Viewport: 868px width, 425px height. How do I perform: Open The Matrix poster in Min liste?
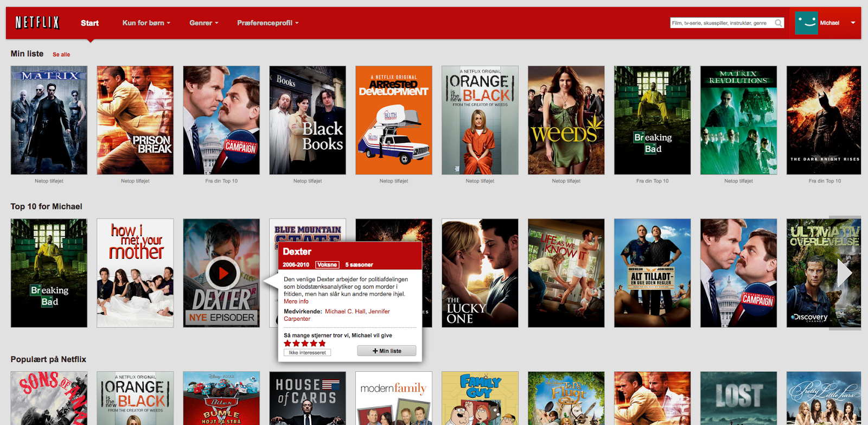click(x=49, y=120)
